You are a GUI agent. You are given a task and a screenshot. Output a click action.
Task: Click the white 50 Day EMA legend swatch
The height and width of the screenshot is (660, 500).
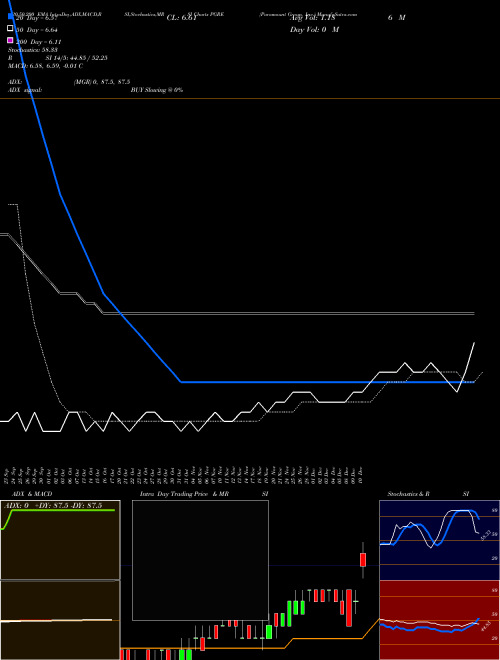pos(11,29)
